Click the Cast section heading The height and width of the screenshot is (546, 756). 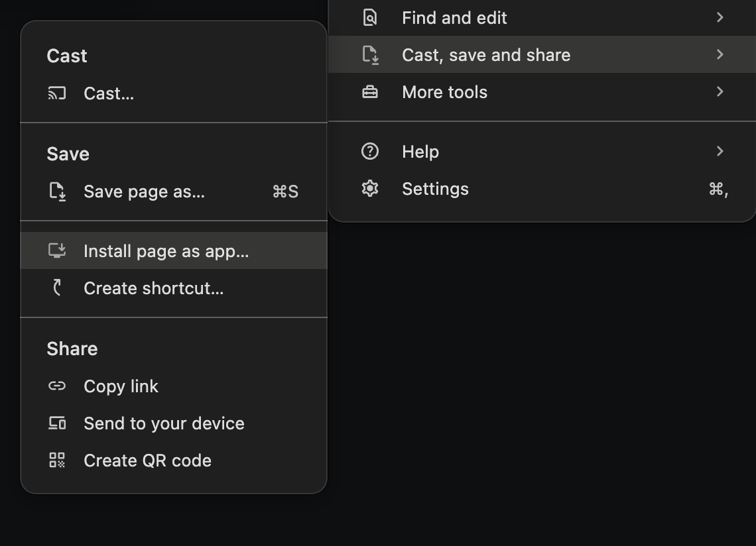pyautogui.click(x=67, y=56)
